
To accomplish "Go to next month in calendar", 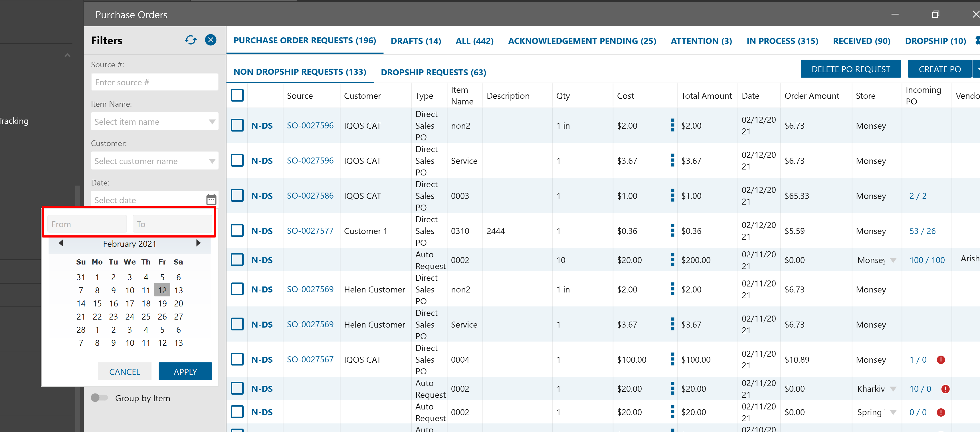I will click(x=198, y=243).
